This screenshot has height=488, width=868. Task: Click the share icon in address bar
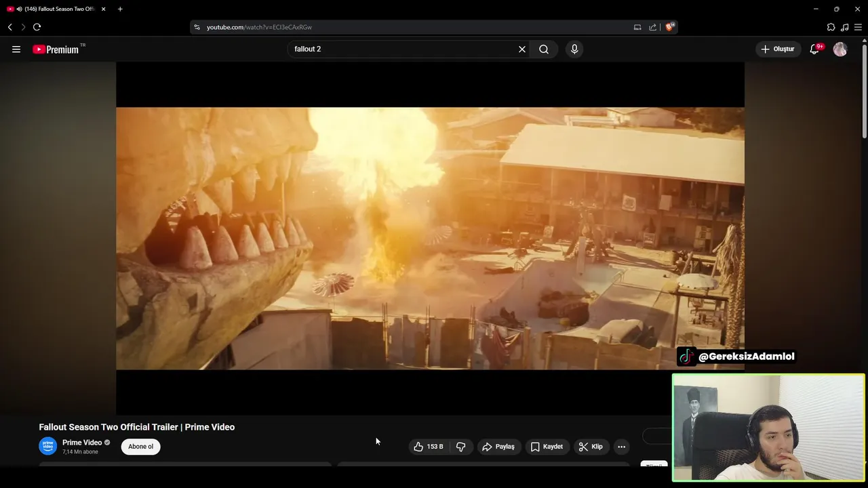pos(652,27)
